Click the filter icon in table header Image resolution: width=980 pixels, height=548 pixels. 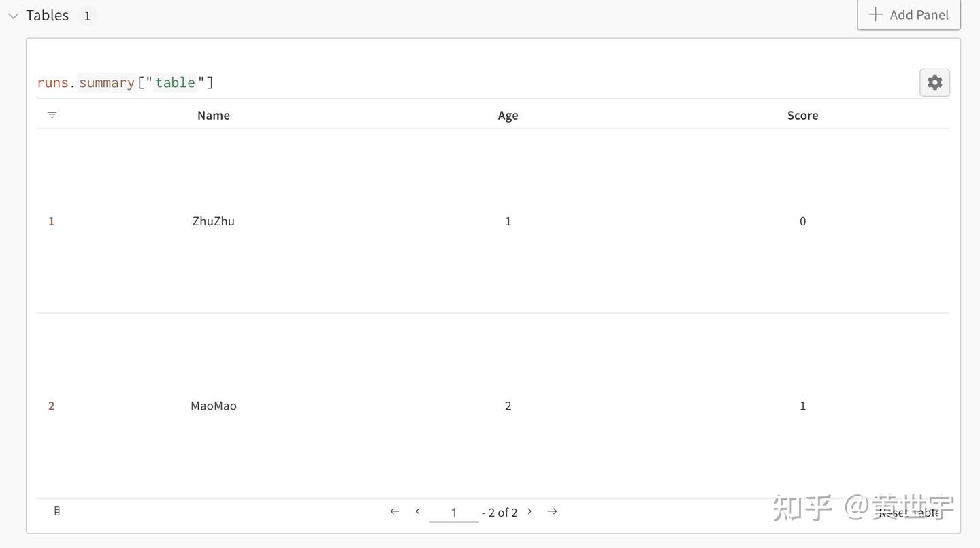(52, 115)
